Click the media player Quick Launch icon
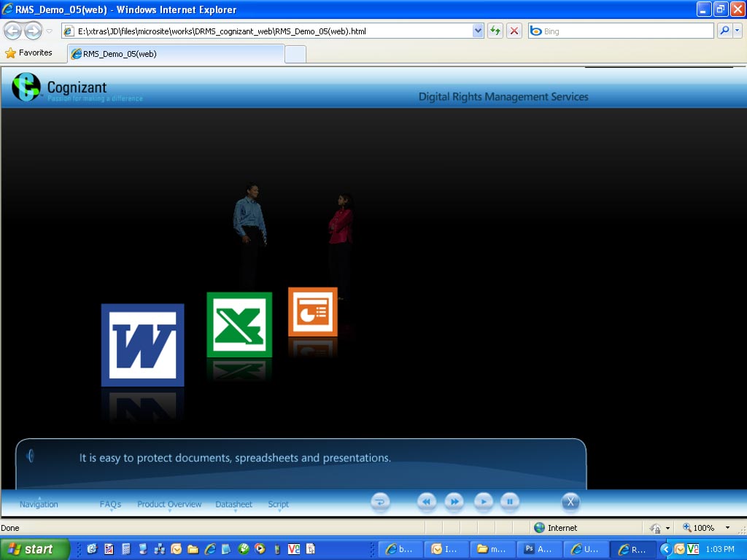Screen dimensions: 747x560 (260, 548)
